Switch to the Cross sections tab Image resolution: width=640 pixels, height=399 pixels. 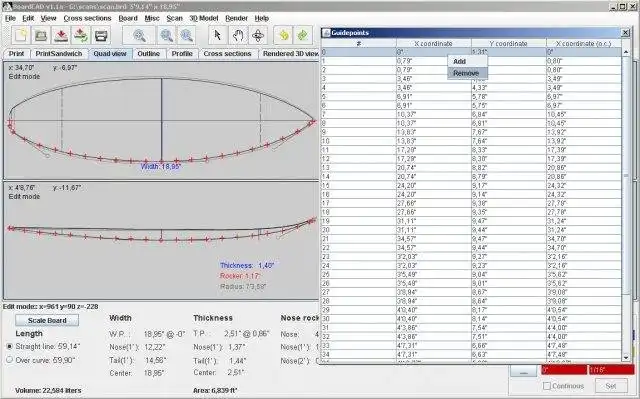coord(227,54)
